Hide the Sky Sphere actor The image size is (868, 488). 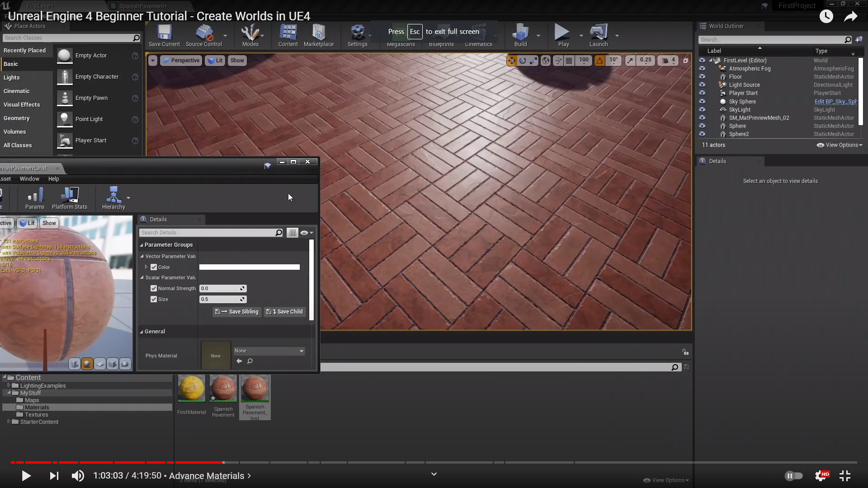(702, 102)
